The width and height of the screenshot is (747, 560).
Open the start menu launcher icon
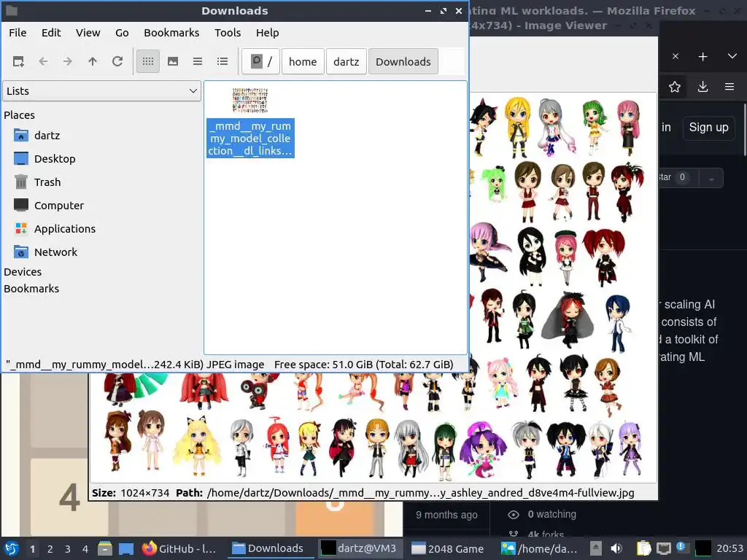(12, 548)
